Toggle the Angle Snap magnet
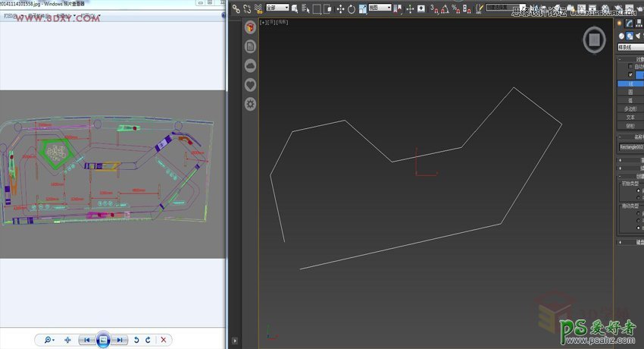The image size is (644, 349). [x=445, y=8]
